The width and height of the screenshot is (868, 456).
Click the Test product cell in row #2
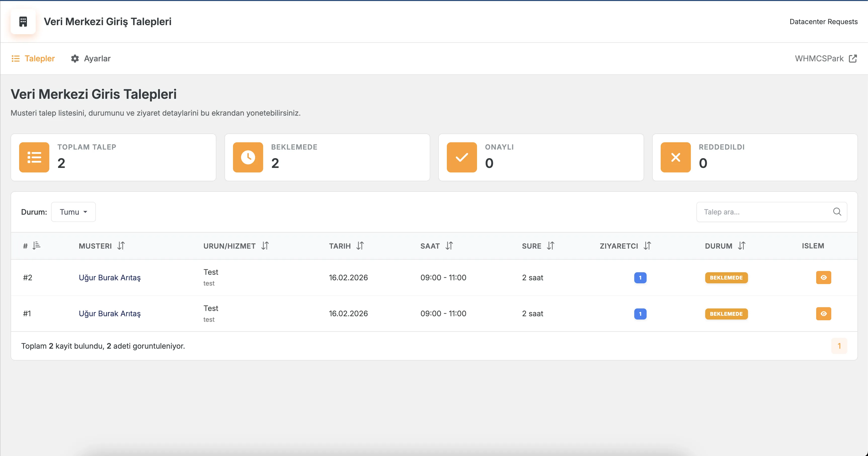coord(211,277)
